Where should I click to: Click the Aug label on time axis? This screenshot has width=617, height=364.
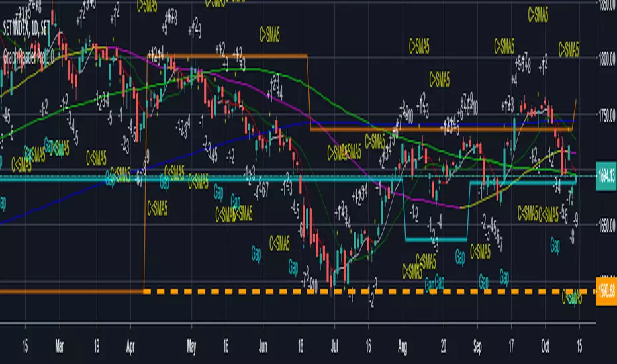click(x=403, y=347)
